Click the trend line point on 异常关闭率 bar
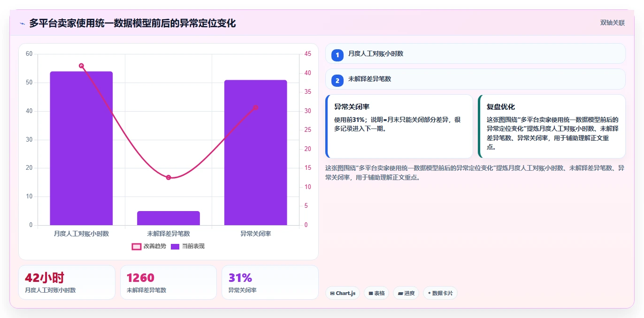 click(x=255, y=107)
